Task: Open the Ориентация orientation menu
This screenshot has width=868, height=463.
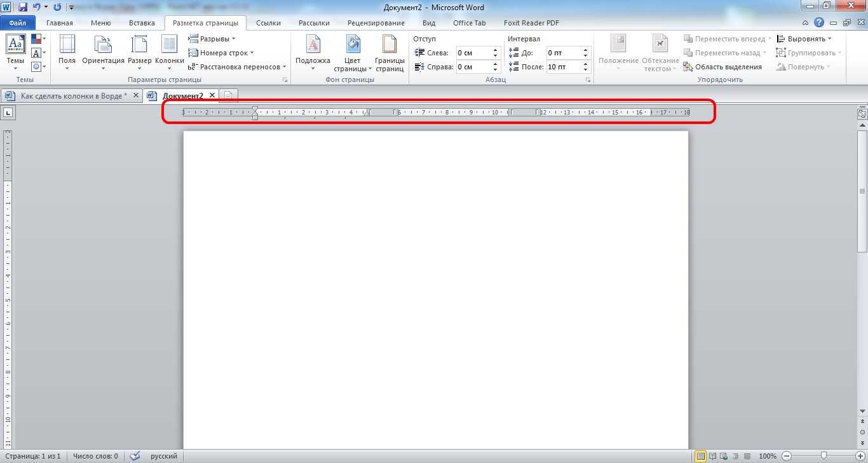Action: (x=103, y=52)
